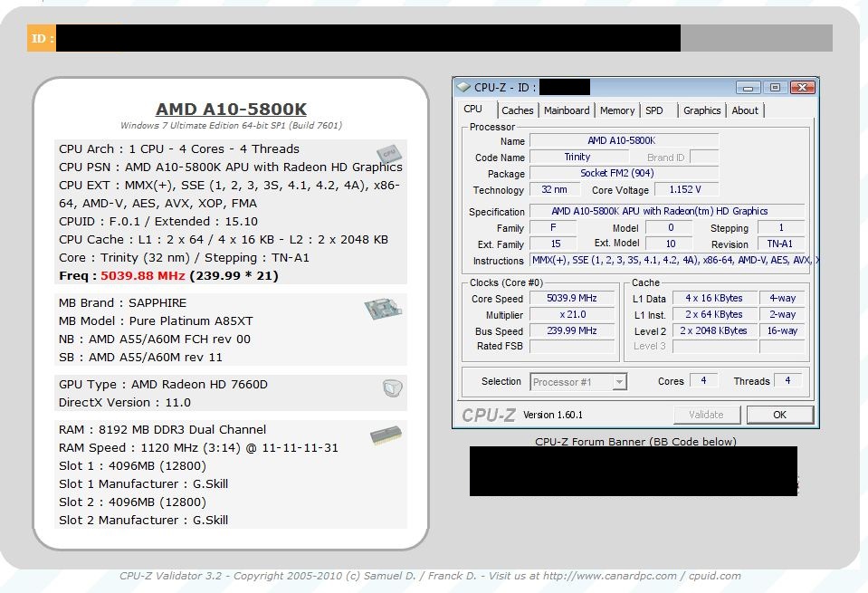Open the Processor #1 selection dropdown
This screenshot has width=868, height=593.
pos(619,382)
